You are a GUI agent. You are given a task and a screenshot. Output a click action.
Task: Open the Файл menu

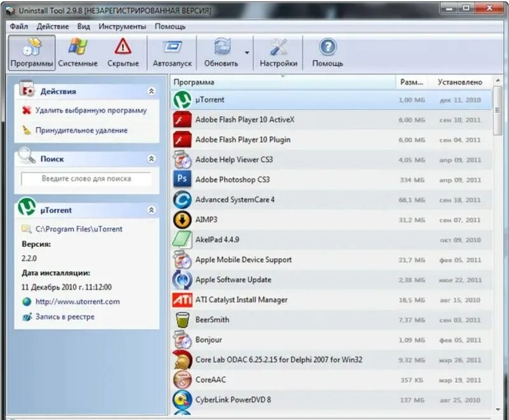click(x=19, y=26)
